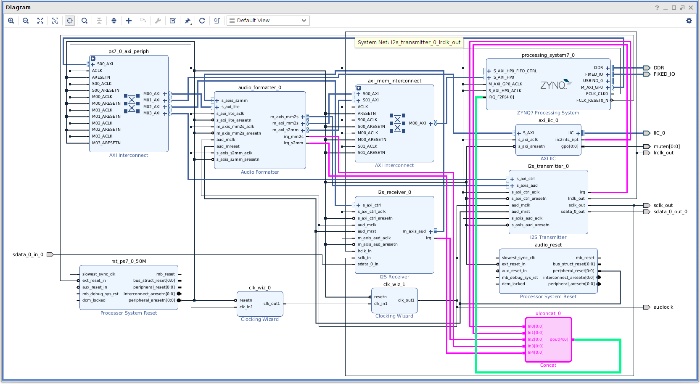Fit the whole diagram with Zoom Fit
Viewport: 700px width, 384px height.
click(40, 21)
